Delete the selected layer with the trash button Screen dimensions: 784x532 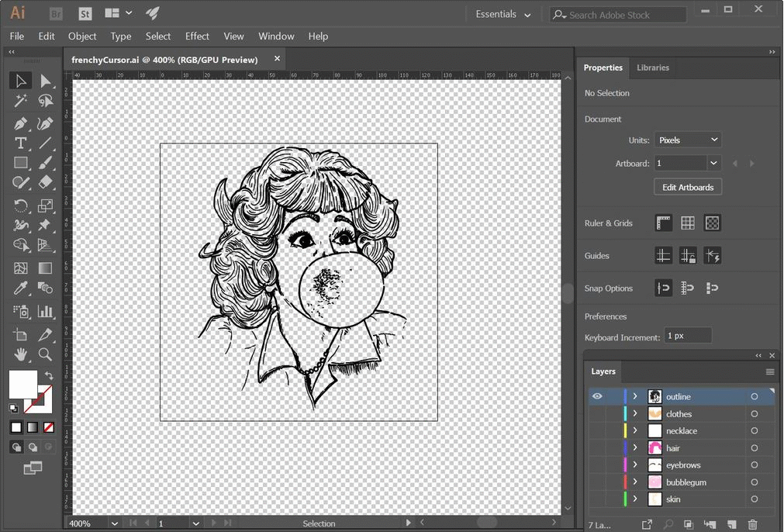coord(752,524)
